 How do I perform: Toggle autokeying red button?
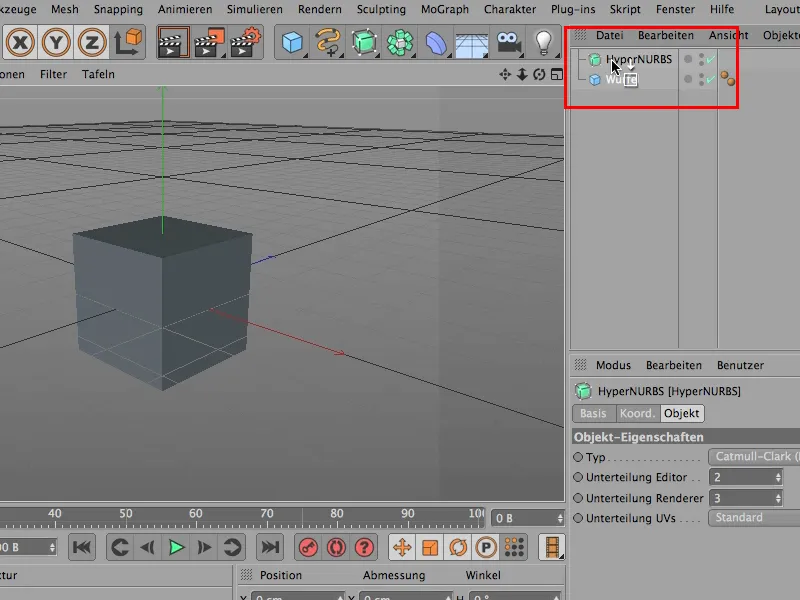coord(336,547)
